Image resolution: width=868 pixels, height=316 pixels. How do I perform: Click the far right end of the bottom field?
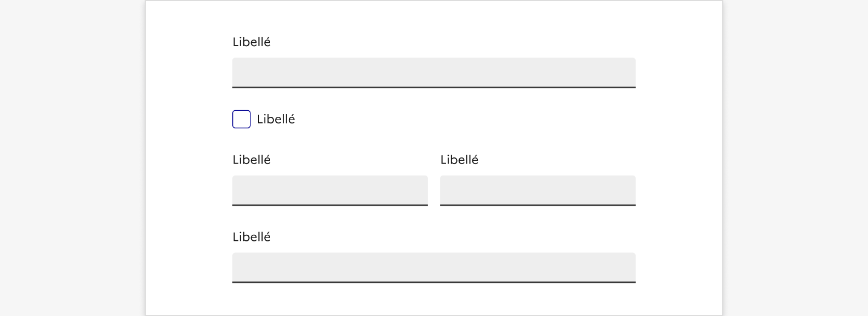(x=629, y=267)
